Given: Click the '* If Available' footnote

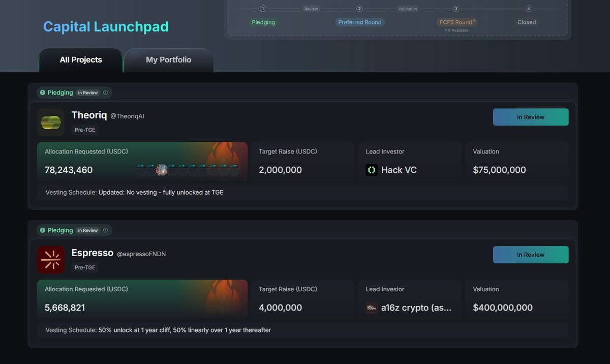Looking at the screenshot, I should 457,31.
